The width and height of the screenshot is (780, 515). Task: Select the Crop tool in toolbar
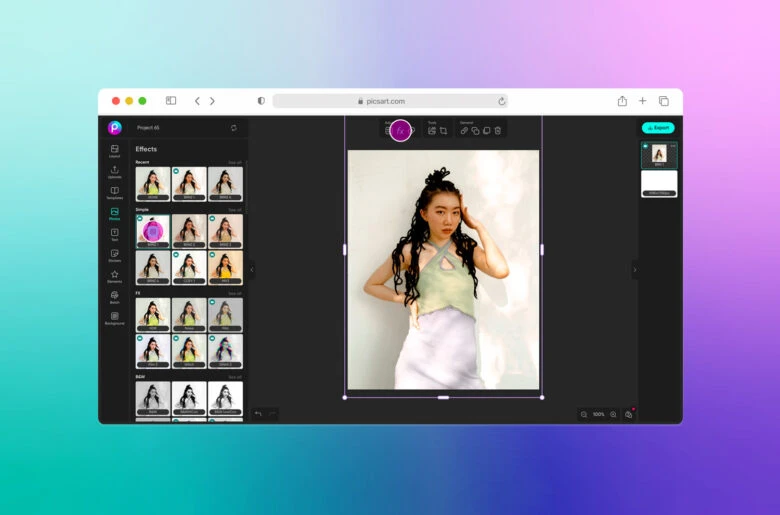tap(443, 131)
